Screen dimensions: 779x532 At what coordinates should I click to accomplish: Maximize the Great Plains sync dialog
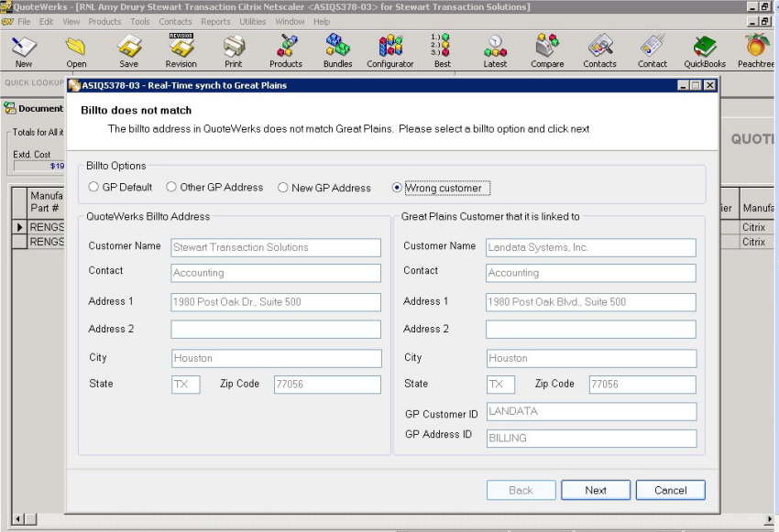point(697,85)
